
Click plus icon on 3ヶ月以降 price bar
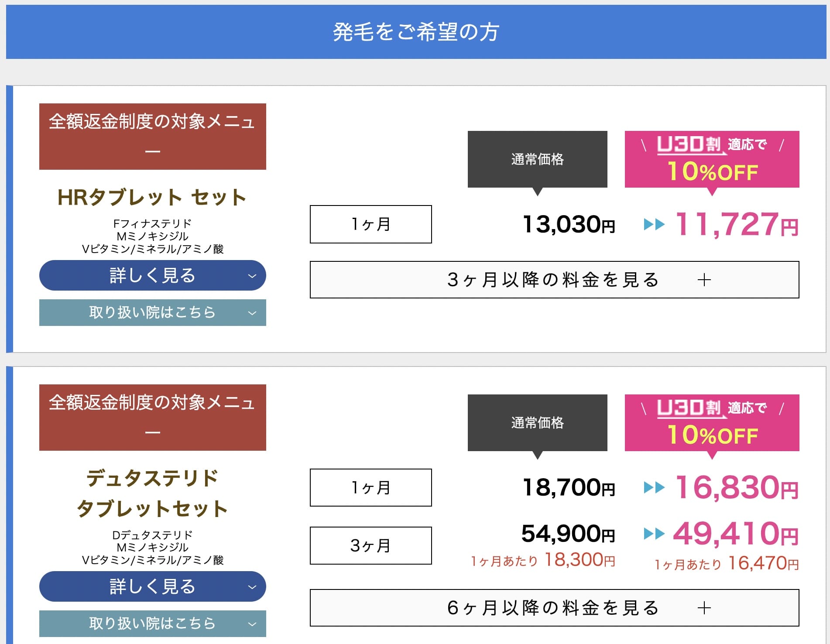click(x=704, y=280)
